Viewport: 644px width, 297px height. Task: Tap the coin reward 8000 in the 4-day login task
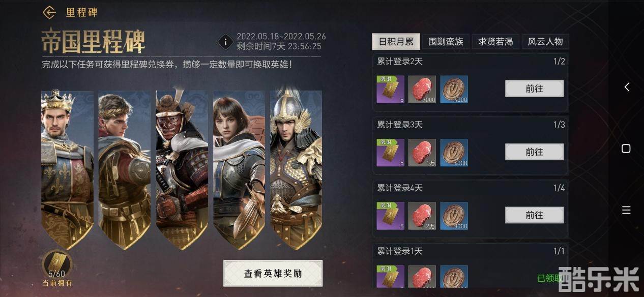[x=454, y=216]
